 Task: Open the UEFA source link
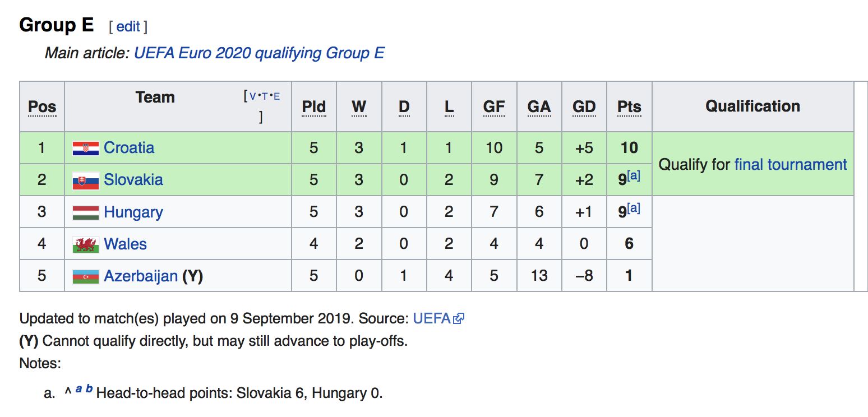pos(432,319)
